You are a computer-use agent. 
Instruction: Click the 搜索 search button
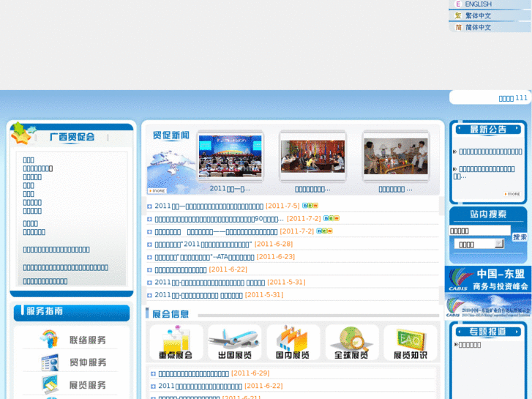pyautogui.click(x=520, y=236)
